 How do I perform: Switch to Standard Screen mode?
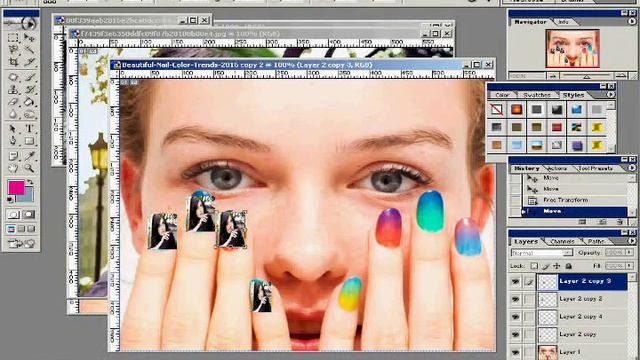(x=11, y=229)
